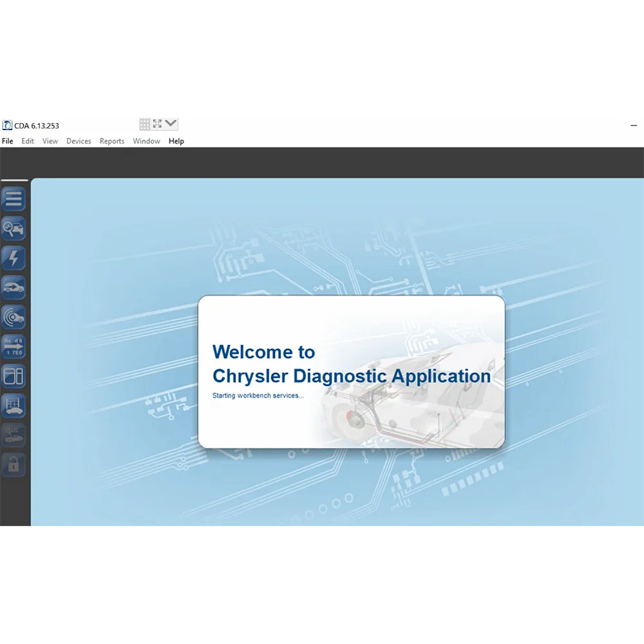
Task: Click the CDA application logo icon
Action: (7, 125)
